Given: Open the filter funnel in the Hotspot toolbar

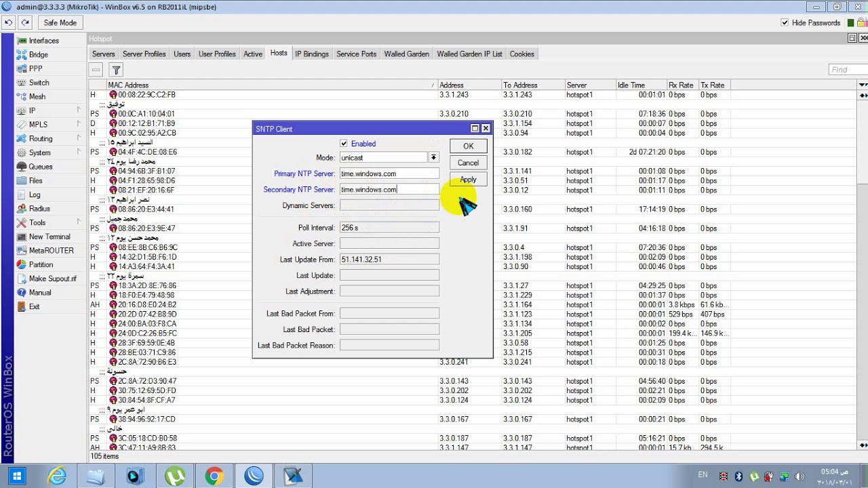Looking at the screenshot, I should point(116,70).
